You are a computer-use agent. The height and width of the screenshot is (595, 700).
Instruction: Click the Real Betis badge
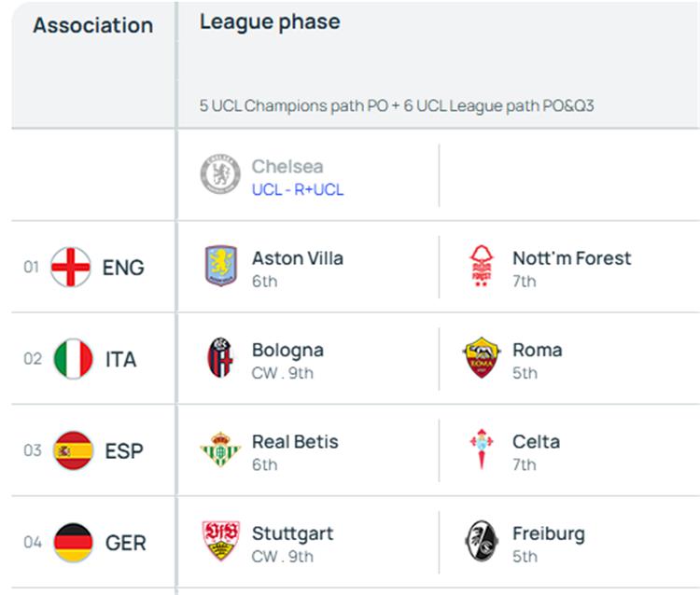pyautogui.click(x=220, y=450)
